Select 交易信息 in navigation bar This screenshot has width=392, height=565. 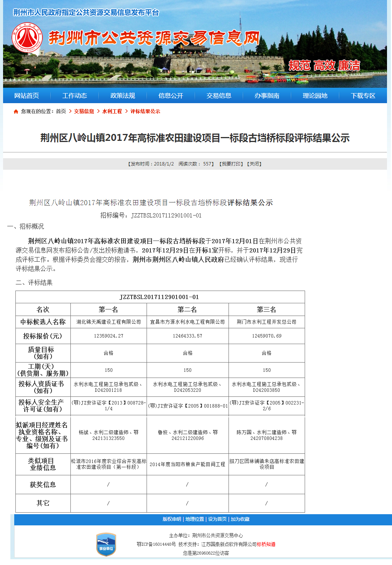click(x=219, y=95)
